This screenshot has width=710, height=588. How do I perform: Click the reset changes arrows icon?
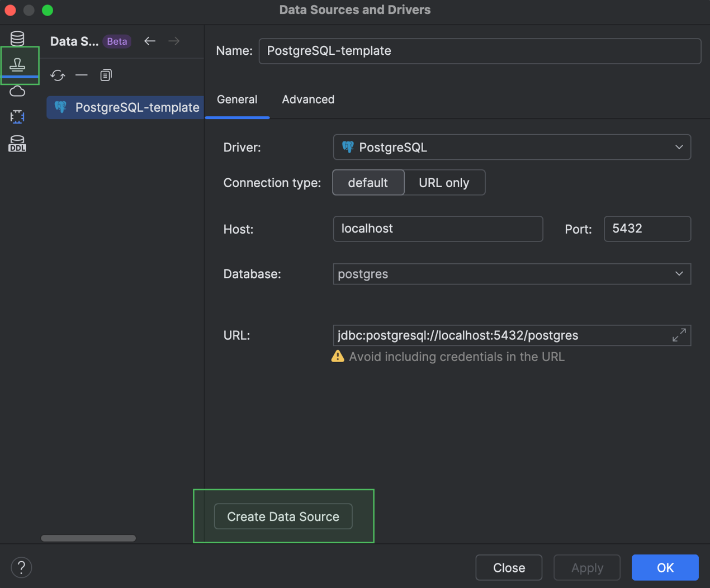pos(58,75)
